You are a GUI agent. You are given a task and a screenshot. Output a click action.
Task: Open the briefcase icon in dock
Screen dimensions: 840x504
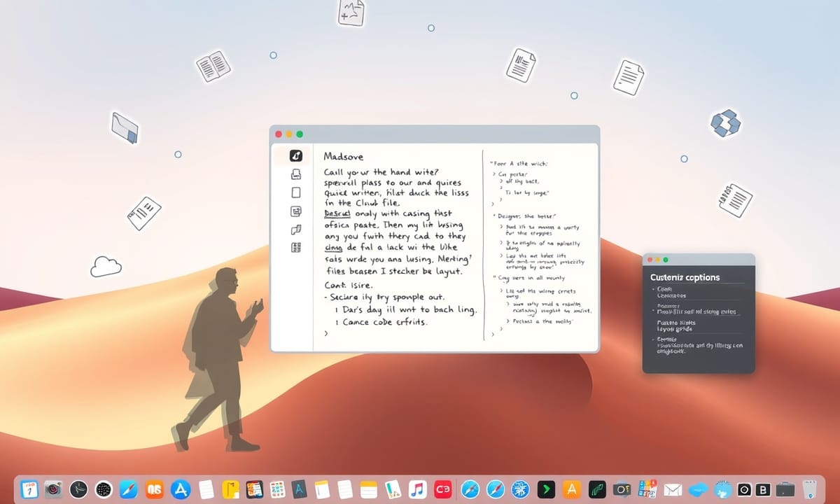point(785,489)
